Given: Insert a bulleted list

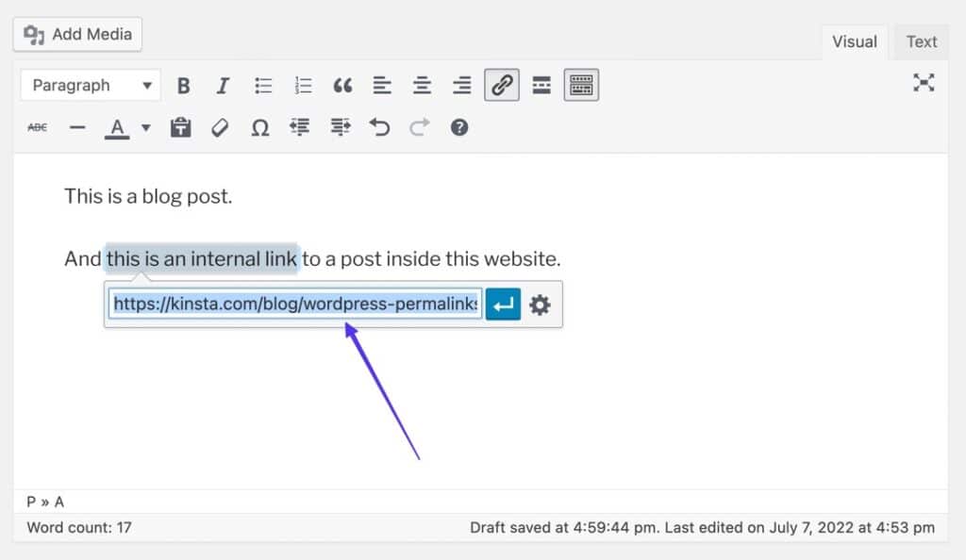Looking at the screenshot, I should pyautogui.click(x=262, y=85).
